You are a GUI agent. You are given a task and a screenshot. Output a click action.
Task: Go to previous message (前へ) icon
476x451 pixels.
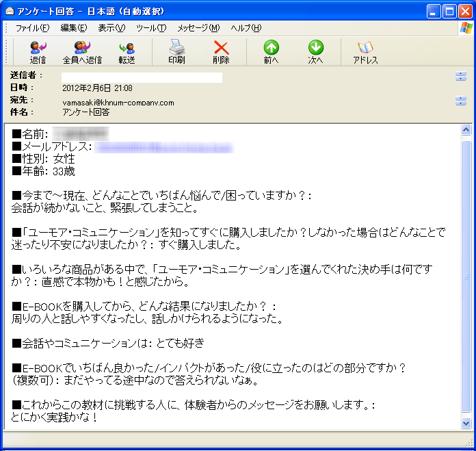point(272,52)
